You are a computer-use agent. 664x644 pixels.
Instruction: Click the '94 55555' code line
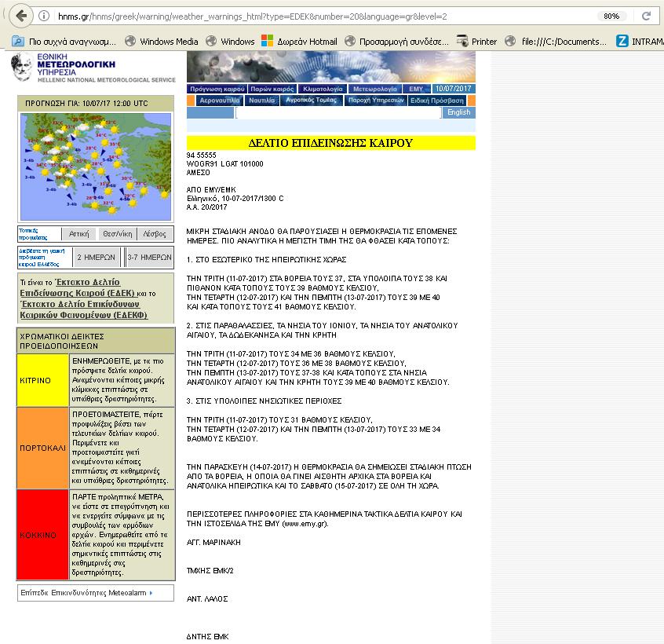pos(202,156)
